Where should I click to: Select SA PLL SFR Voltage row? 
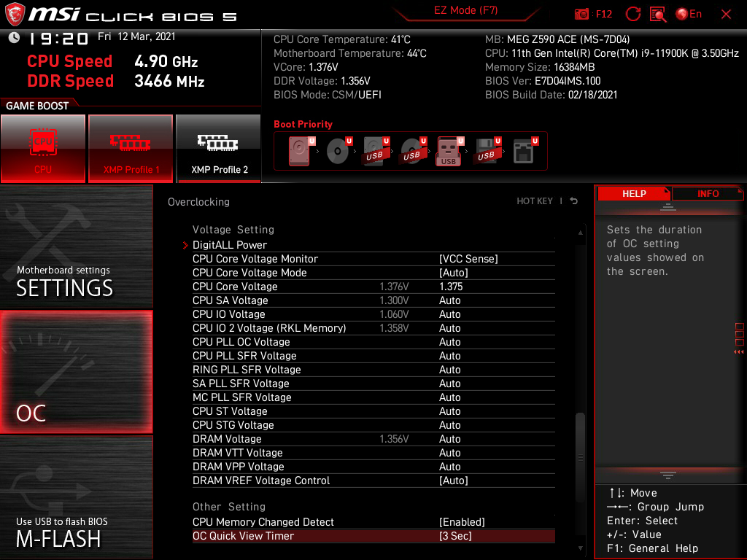373,384
